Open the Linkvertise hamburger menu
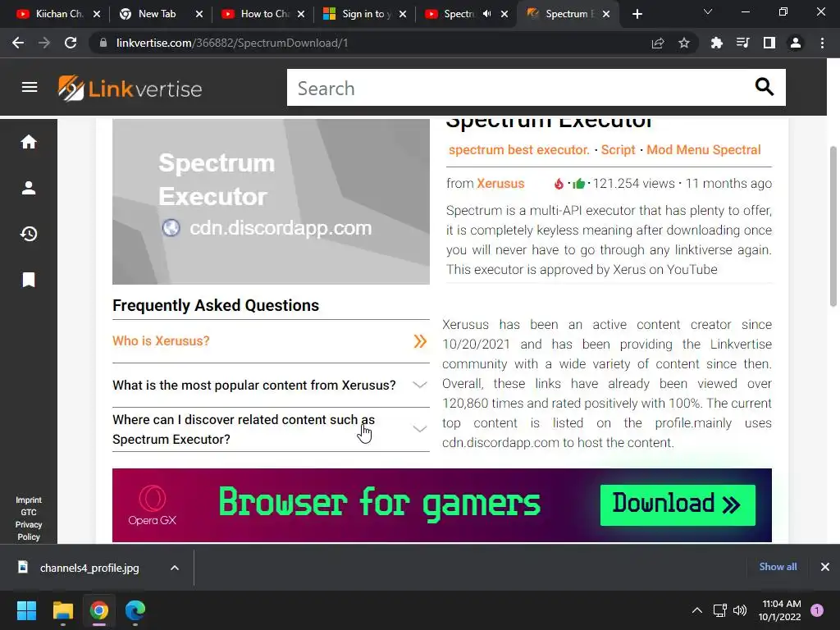Image resolution: width=840 pixels, height=630 pixels. pos(30,87)
